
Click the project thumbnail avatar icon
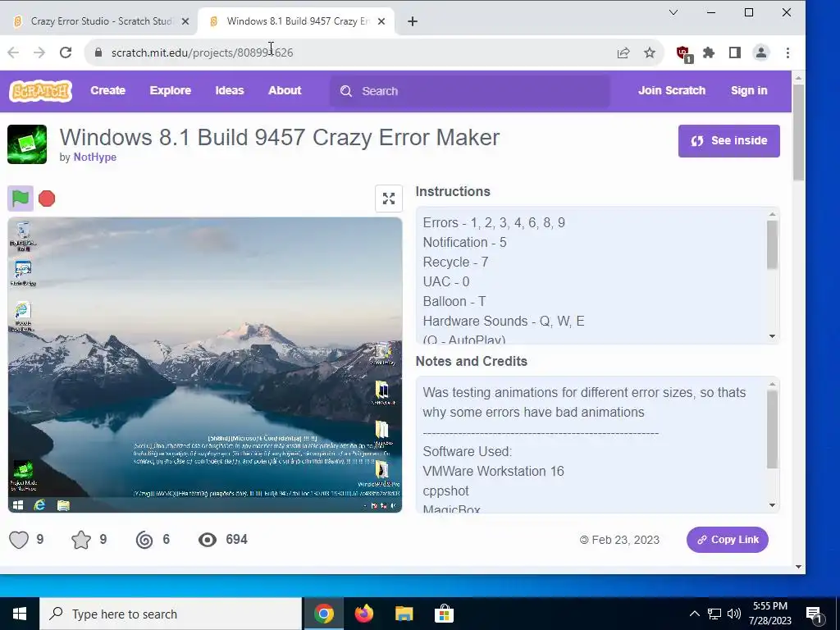tap(27, 144)
